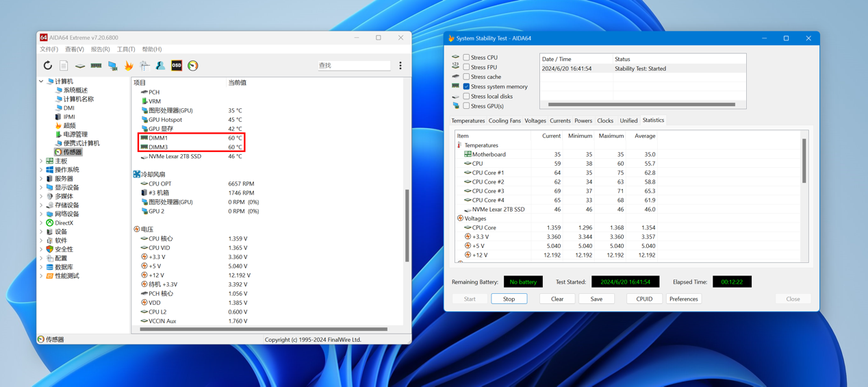The height and width of the screenshot is (387, 868).
Task: Click the memory module toolbar icon
Action: click(x=97, y=66)
